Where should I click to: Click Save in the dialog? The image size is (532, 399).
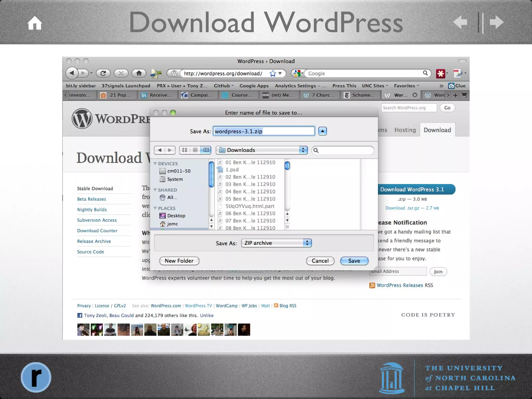click(x=354, y=261)
